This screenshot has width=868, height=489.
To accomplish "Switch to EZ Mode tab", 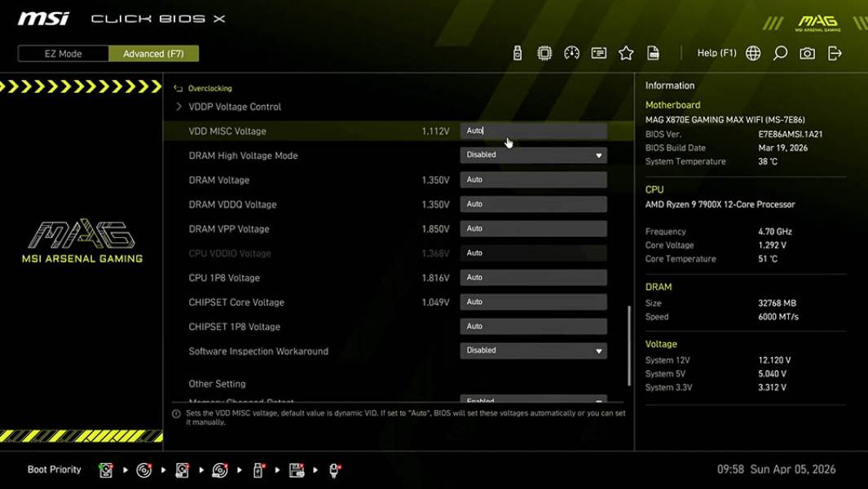I will pos(62,53).
